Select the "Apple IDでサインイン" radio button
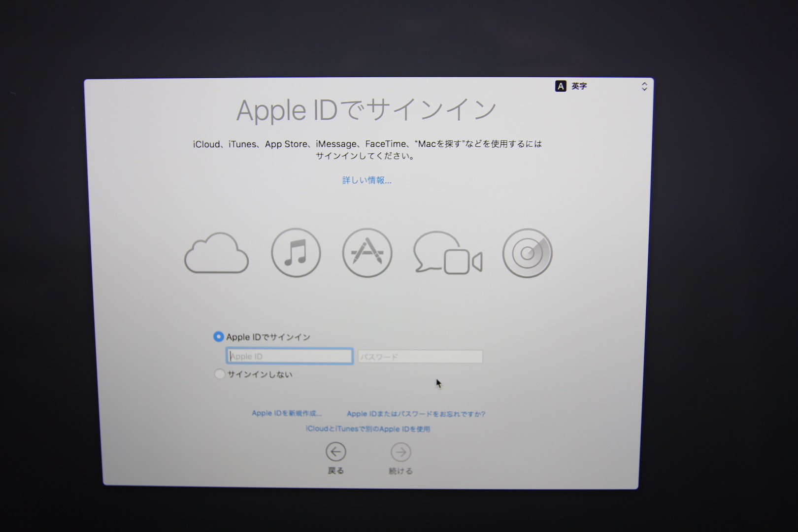Screen dimensions: 798x532 218,337
